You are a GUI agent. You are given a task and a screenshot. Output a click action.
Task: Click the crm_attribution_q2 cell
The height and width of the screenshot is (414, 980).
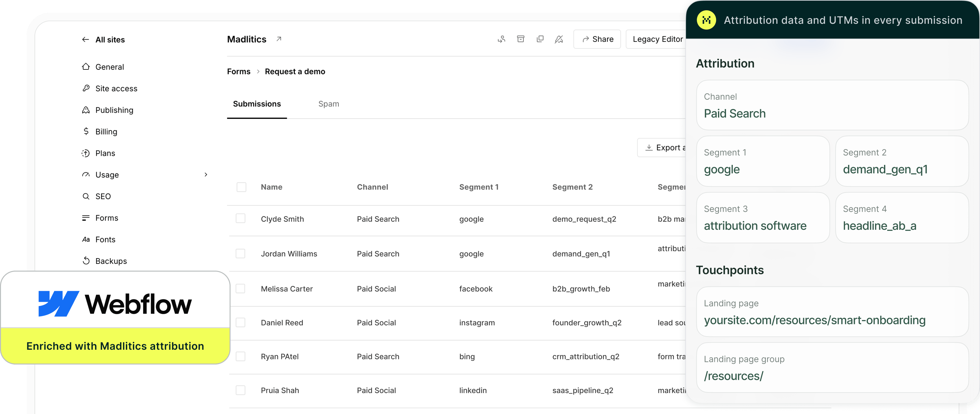click(x=585, y=356)
